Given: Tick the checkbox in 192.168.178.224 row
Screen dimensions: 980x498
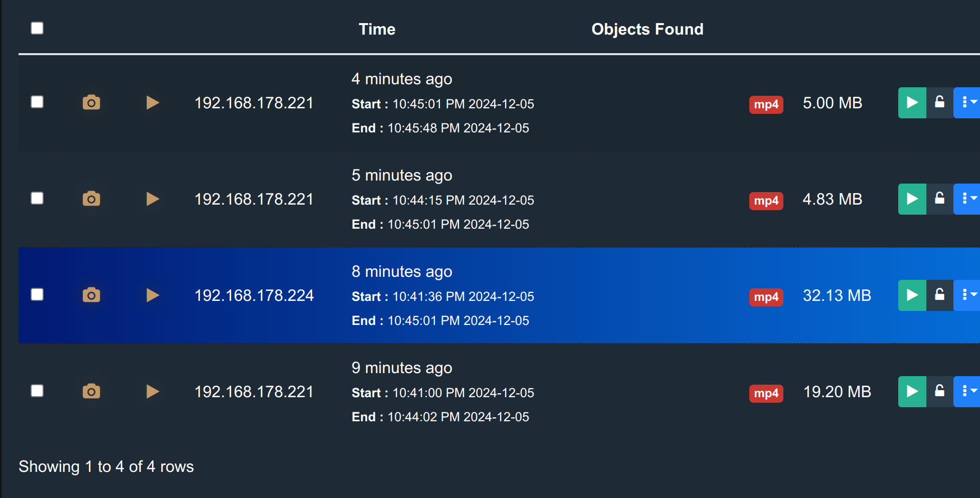Looking at the screenshot, I should pos(37,295).
